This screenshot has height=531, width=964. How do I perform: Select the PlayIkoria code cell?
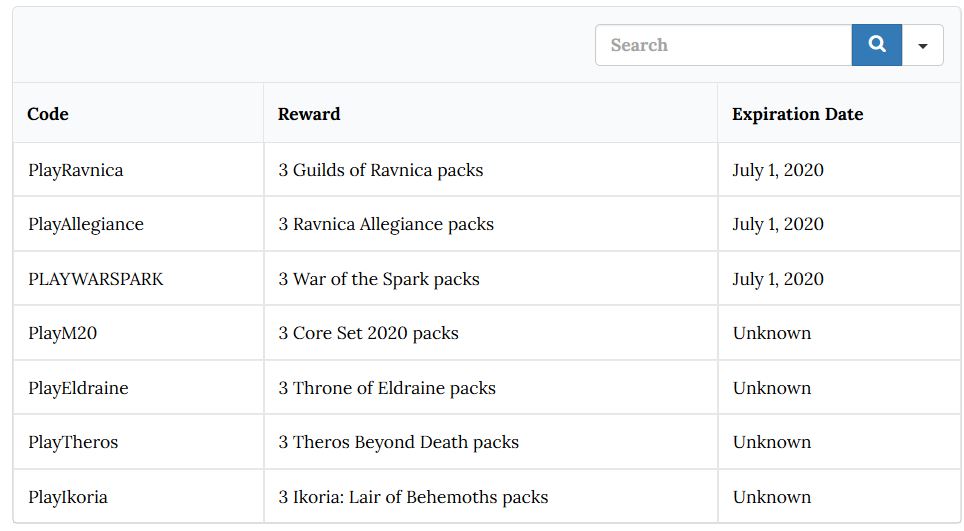tap(68, 497)
